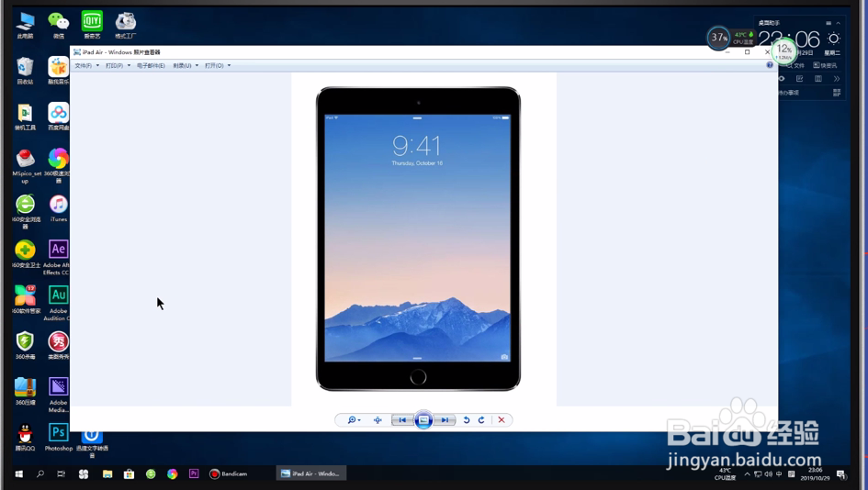Viewport: 868px width, 490px height.
Task: Open the 美图秀秀 desktop icon
Action: (x=58, y=346)
